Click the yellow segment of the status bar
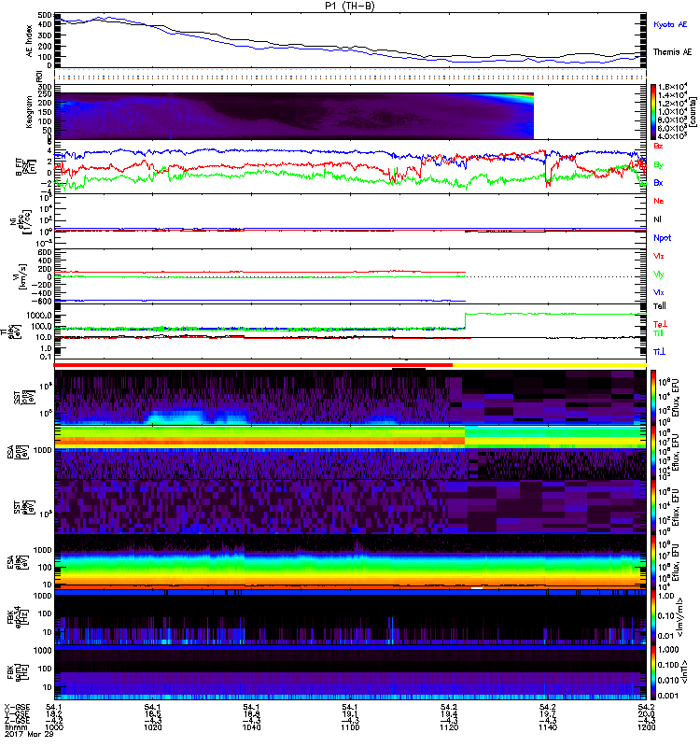Viewport: 700px width, 747px height. point(550,365)
